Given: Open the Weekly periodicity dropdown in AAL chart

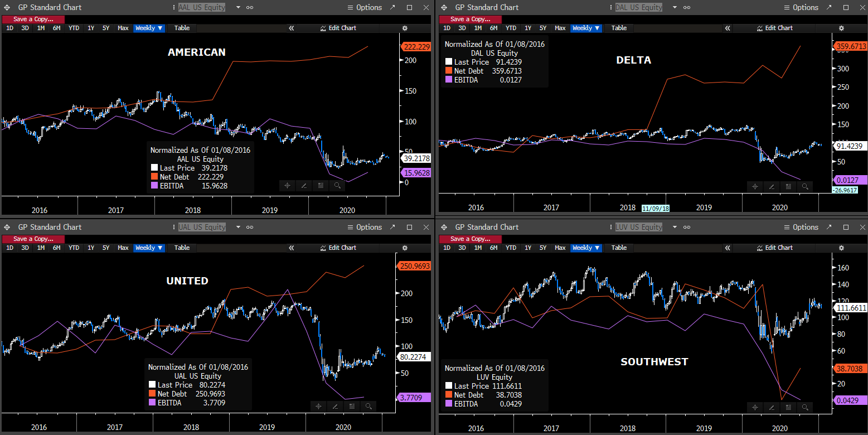Looking at the screenshot, I should click(x=149, y=28).
